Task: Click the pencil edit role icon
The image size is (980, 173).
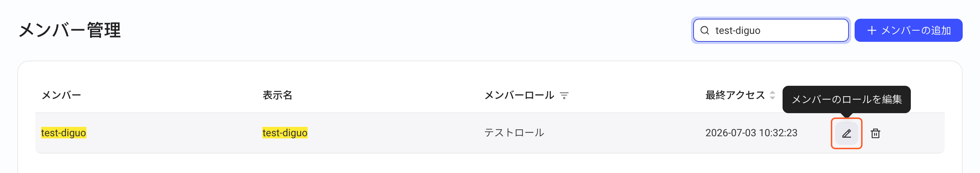Action: click(x=846, y=133)
